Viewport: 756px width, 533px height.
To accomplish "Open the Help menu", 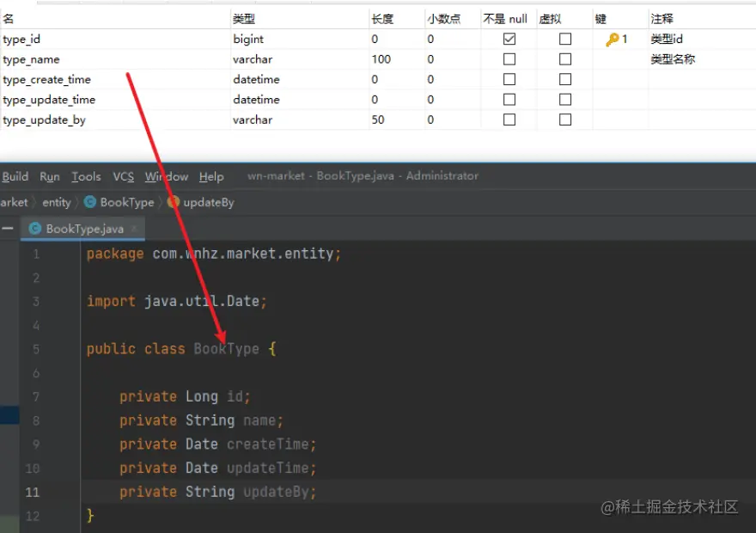I will (x=211, y=176).
